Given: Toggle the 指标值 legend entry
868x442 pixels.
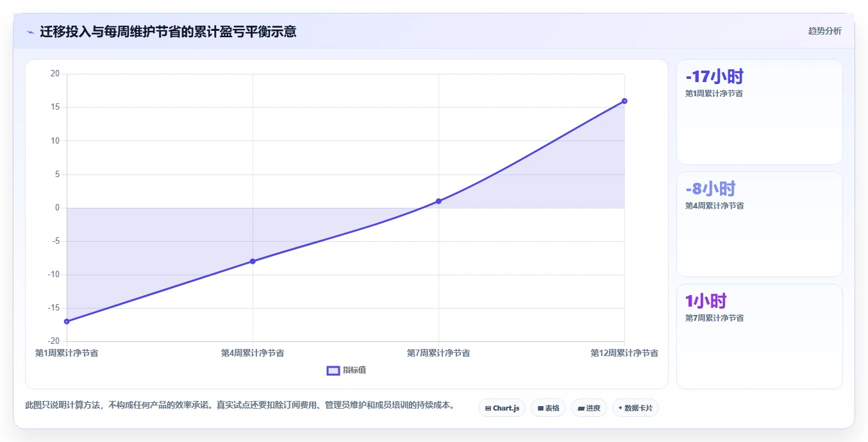Looking at the screenshot, I should click(x=346, y=370).
